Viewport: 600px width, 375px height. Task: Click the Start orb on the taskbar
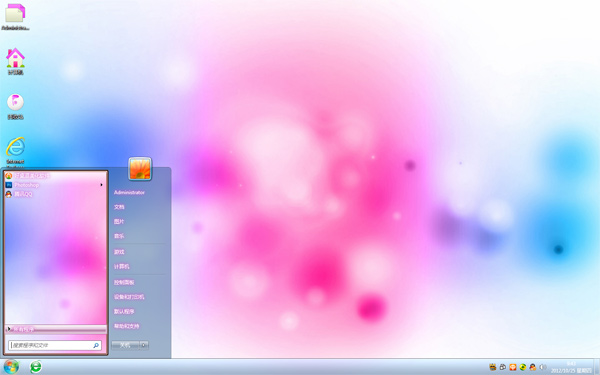pyautogui.click(x=11, y=367)
